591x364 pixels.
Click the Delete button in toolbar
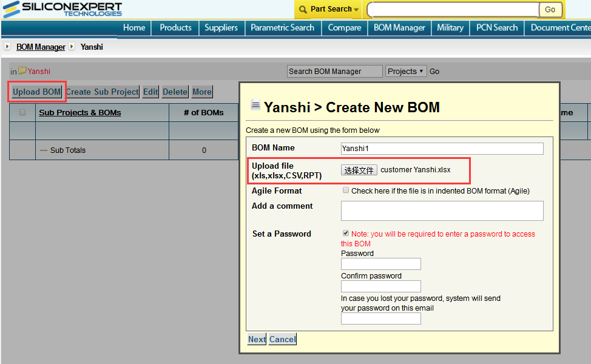coord(175,92)
